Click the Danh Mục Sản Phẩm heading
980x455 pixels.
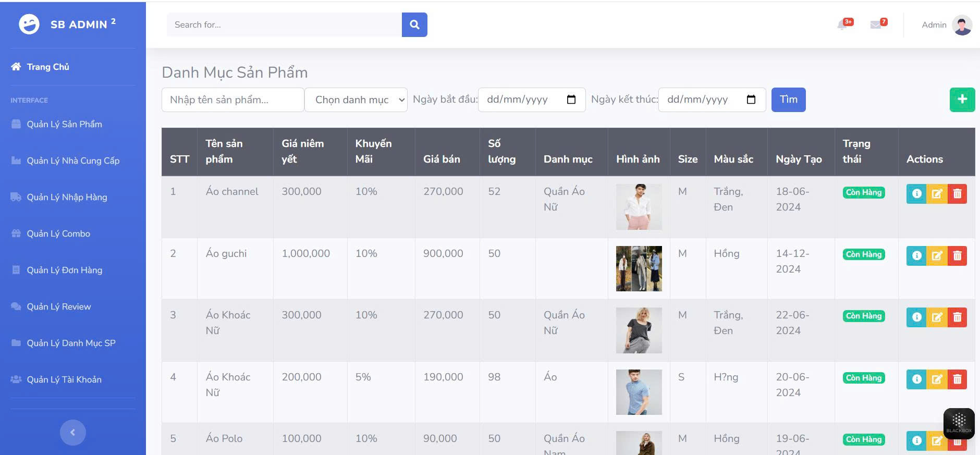click(235, 72)
